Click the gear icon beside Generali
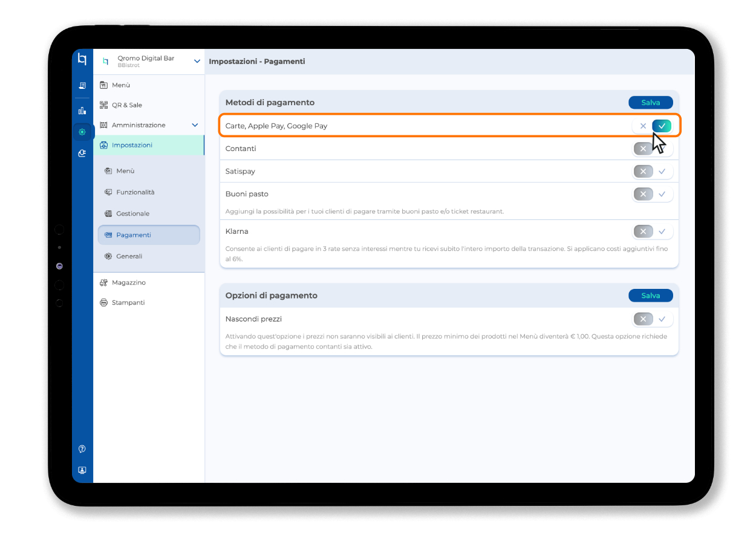The image size is (756, 556). (x=108, y=256)
